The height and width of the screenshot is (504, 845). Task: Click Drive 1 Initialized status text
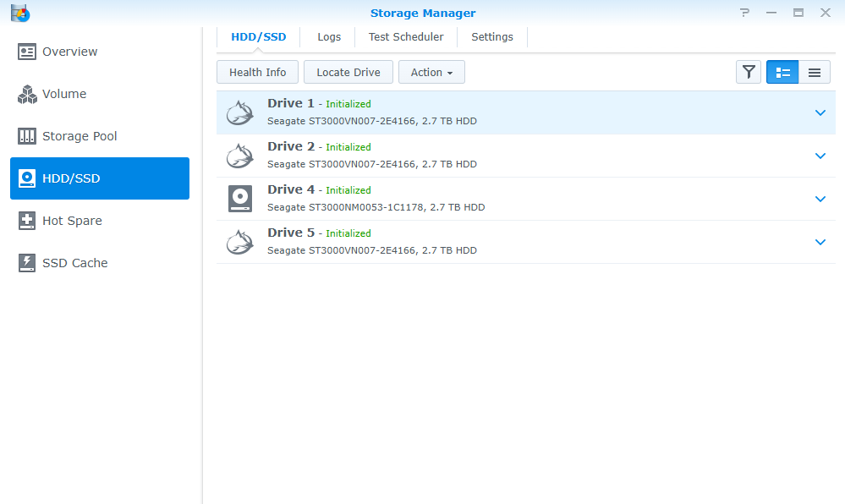[348, 104]
